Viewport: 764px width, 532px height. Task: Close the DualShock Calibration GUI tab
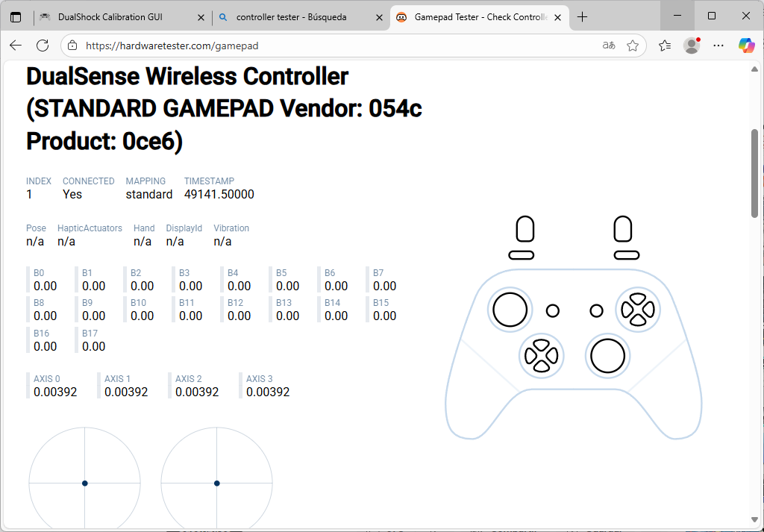pyautogui.click(x=201, y=17)
